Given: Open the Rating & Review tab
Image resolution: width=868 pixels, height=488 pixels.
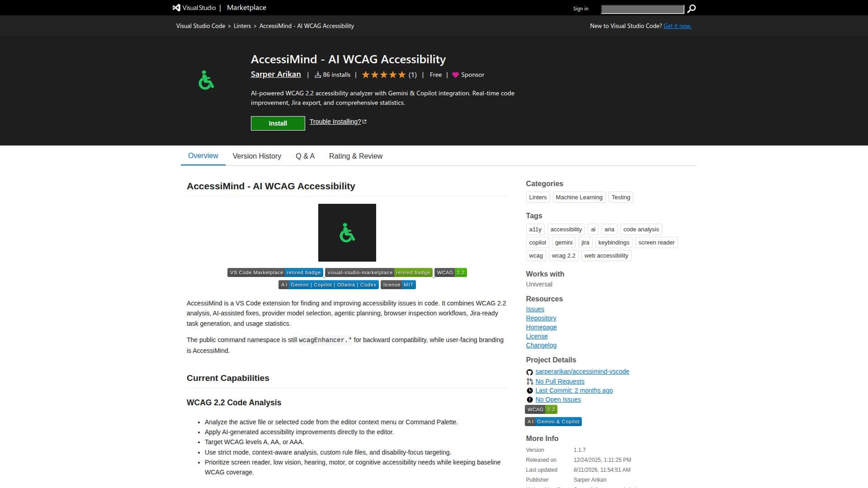Looking at the screenshot, I should click(x=356, y=156).
